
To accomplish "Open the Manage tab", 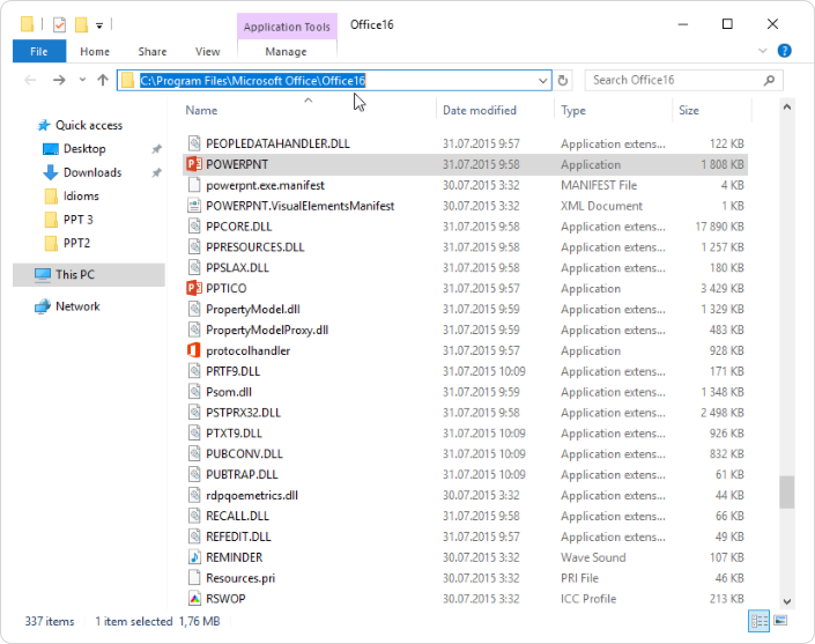I will (x=286, y=51).
